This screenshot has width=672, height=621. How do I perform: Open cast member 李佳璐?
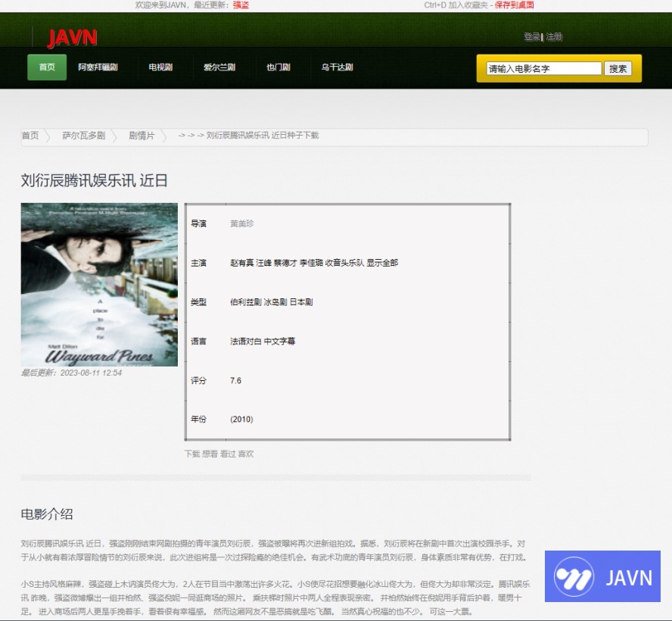click(311, 263)
